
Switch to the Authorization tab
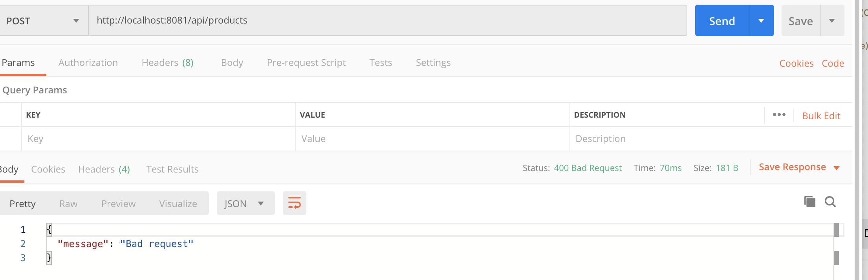[88, 63]
